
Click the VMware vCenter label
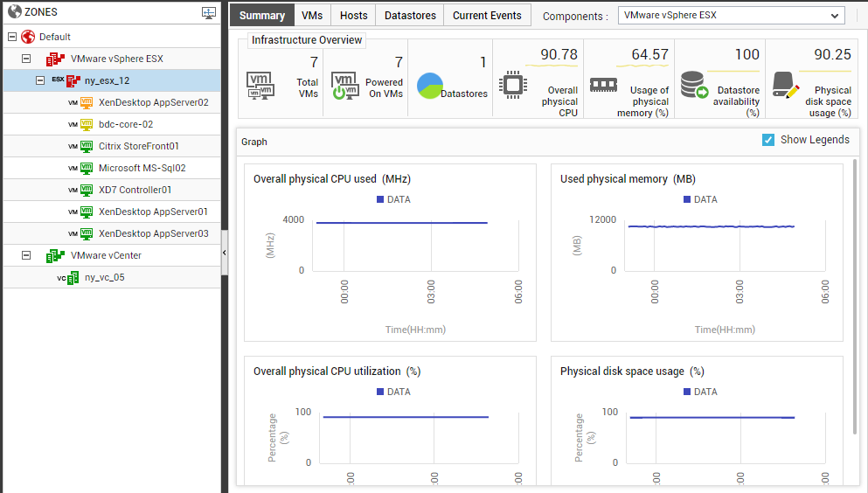click(x=106, y=255)
